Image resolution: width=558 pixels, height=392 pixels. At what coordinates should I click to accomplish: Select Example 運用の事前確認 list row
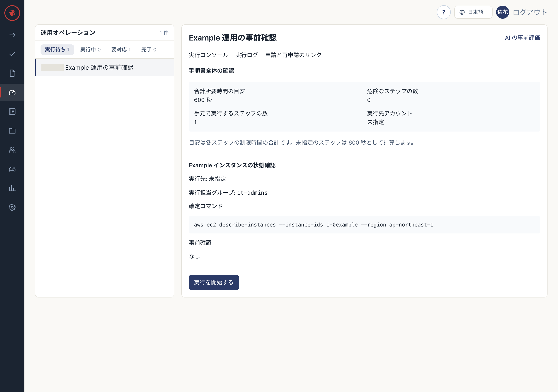105,68
